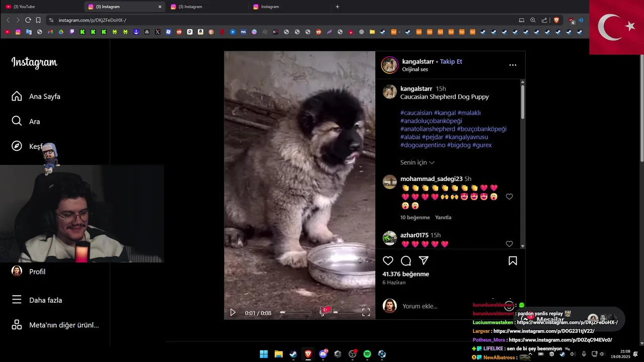Open a new browser tab
The height and width of the screenshot is (362, 644).
[x=337, y=7]
